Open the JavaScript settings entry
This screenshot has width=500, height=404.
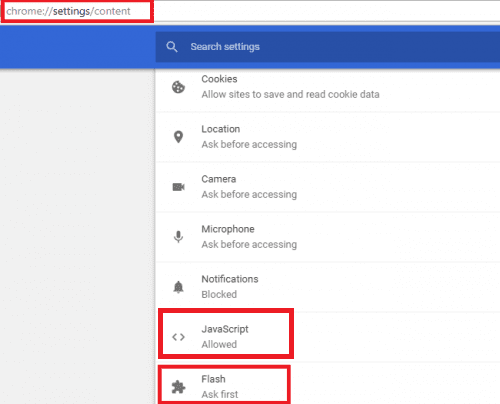[328, 337]
